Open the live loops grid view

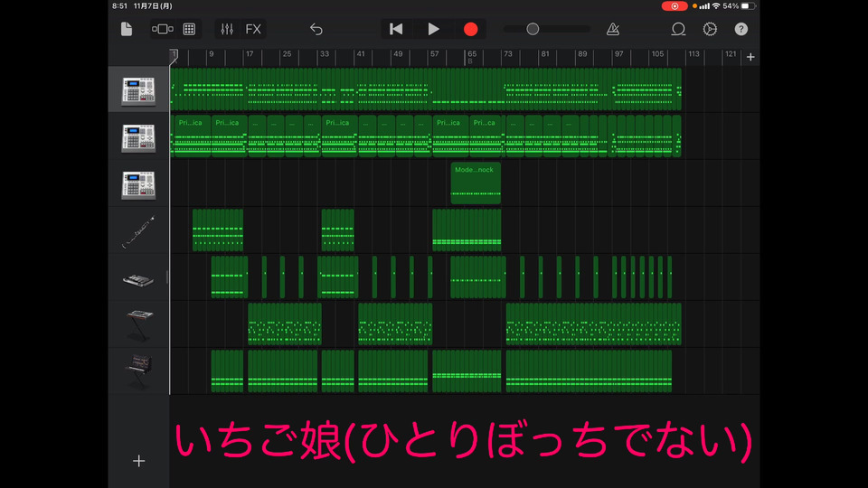(189, 29)
